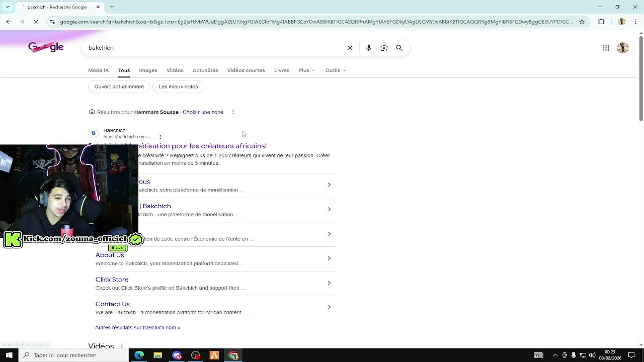Open location options three-dot menu
The height and width of the screenshot is (362, 644).
coord(233,112)
